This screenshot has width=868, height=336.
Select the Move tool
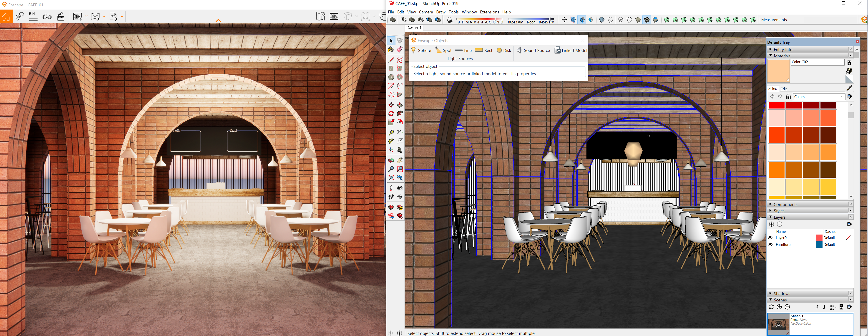point(391,105)
